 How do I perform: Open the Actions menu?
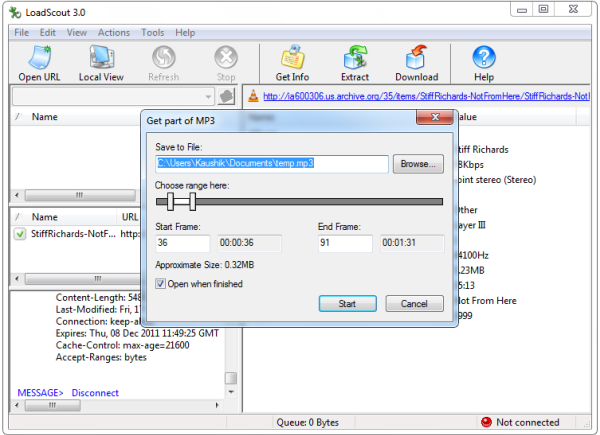coord(114,33)
